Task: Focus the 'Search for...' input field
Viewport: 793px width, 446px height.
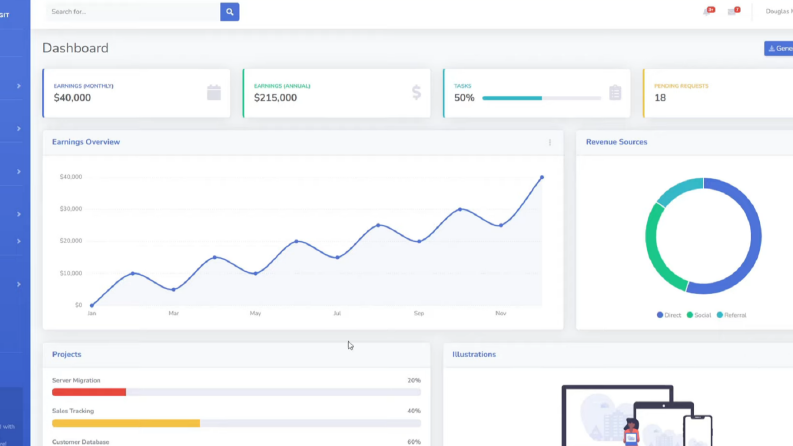Action: click(133, 12)
